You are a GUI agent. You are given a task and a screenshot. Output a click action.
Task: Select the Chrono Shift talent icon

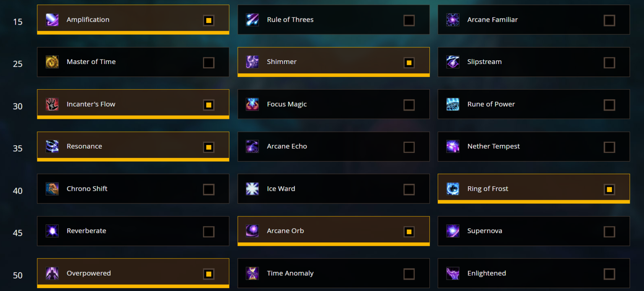pyautogui.click(x=52, y=189)
